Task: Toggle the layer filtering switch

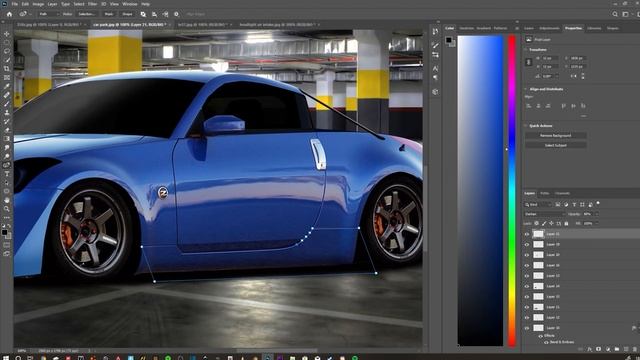Action: pos(598,203)
